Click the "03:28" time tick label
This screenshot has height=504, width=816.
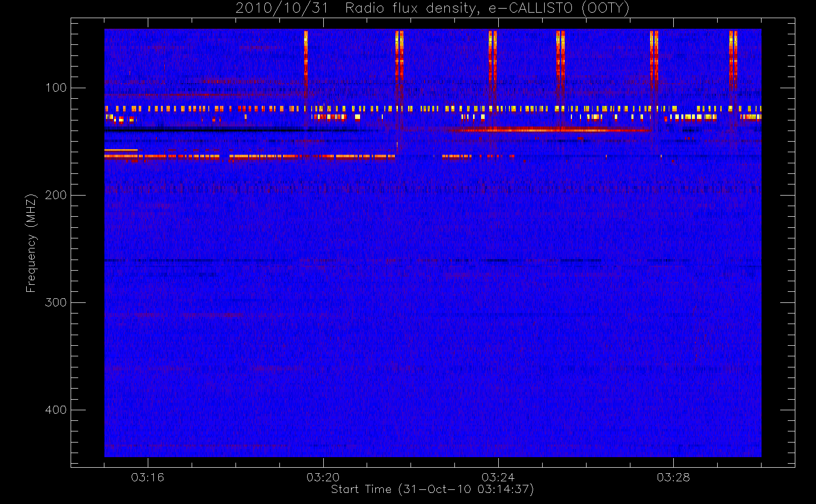673,477
